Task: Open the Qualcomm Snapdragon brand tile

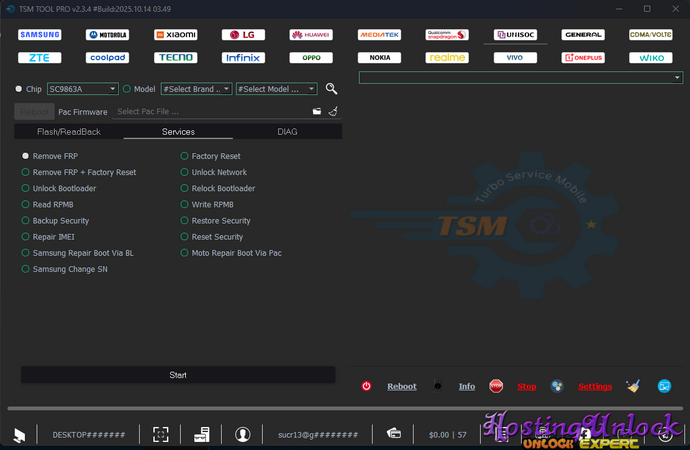Action: [446, 35]
